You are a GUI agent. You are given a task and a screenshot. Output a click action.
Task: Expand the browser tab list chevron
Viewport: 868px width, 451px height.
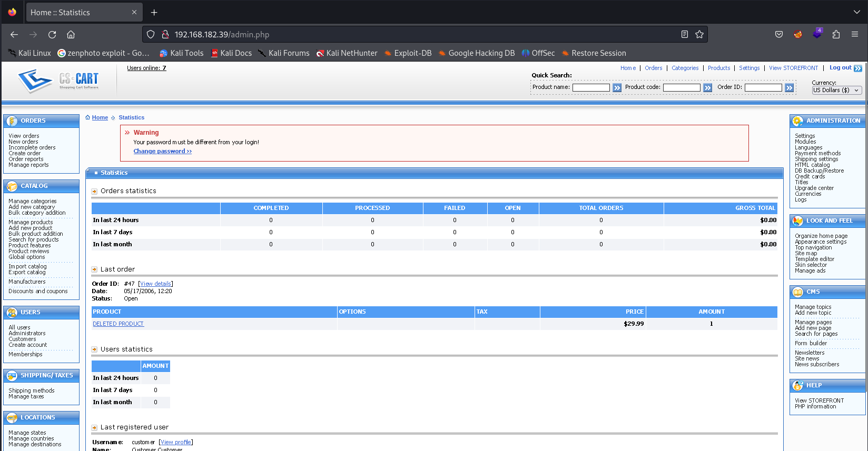[856, 12]
